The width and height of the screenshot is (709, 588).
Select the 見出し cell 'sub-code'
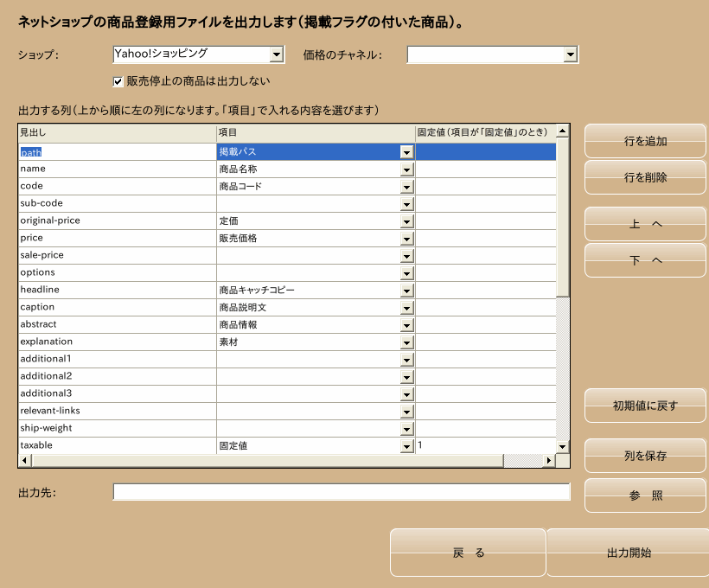pos(118,203)
